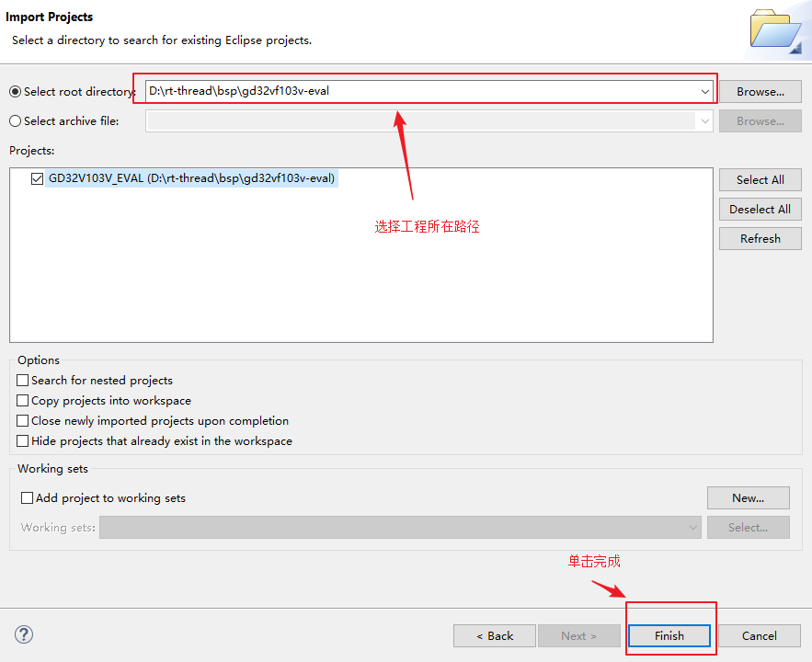Toggle 'Add project to working sets'
The width and height of the screenshot is (812, 662).
(27, 497)
